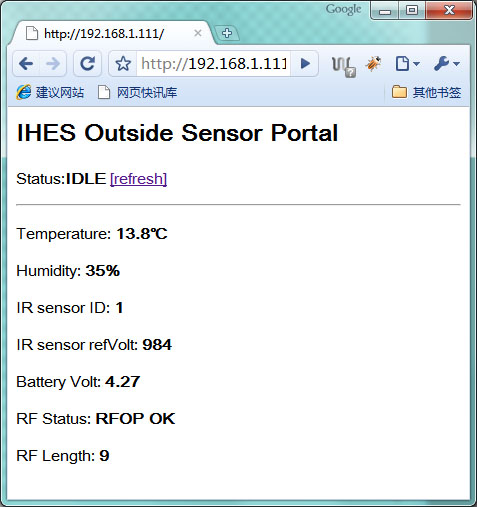The height and width of the screenshot is (507, 477).
Task: Close the 192.168.1.111 tab
Action: click(198, 33)
